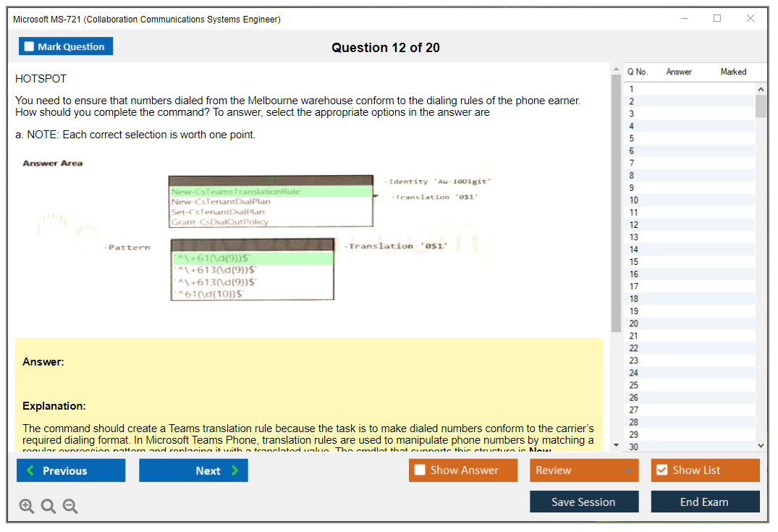Choose the ^\+61(\d{9})$ pattern option
The image size is (778, 532).
click(x=253, y=258)
